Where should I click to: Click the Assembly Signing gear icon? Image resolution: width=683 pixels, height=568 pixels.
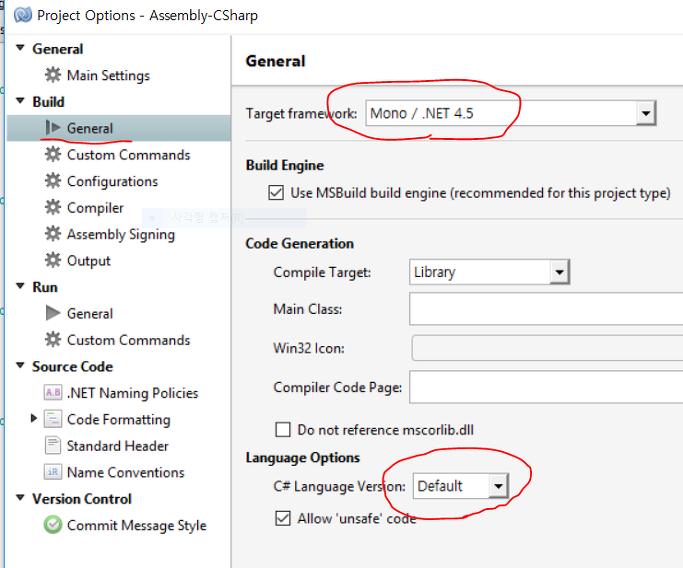(x=53, y=234)
